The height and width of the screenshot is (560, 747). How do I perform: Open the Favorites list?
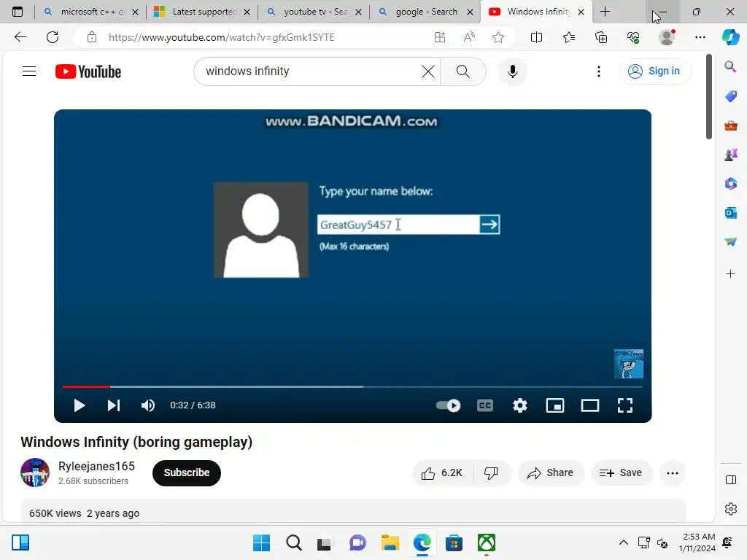click(x=569, y=37)
